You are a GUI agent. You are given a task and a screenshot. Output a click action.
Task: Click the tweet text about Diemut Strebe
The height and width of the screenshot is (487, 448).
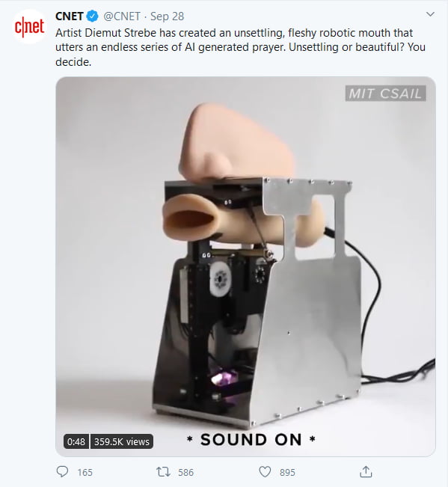click(x=240, y=47)
